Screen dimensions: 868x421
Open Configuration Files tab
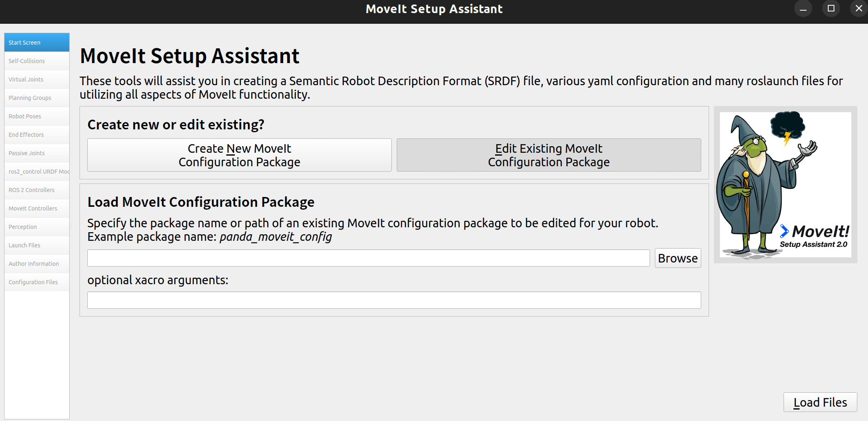click(x=36, y=282)
